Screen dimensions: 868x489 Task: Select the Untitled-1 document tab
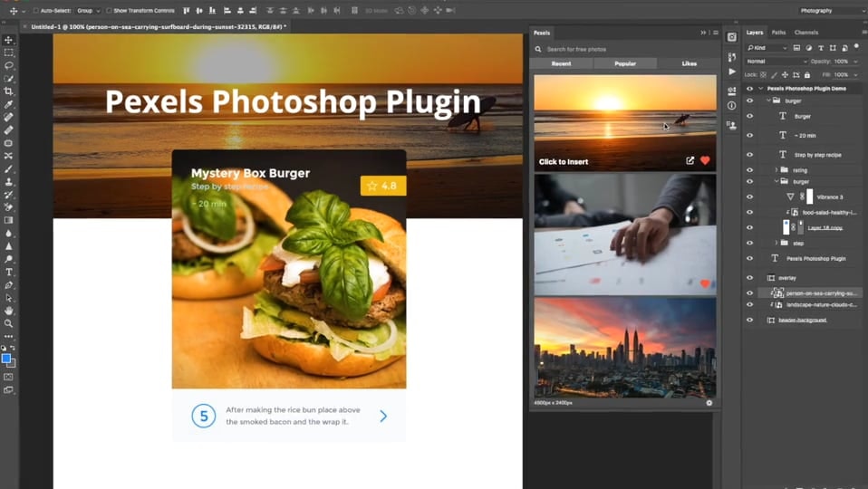point(159,26)
